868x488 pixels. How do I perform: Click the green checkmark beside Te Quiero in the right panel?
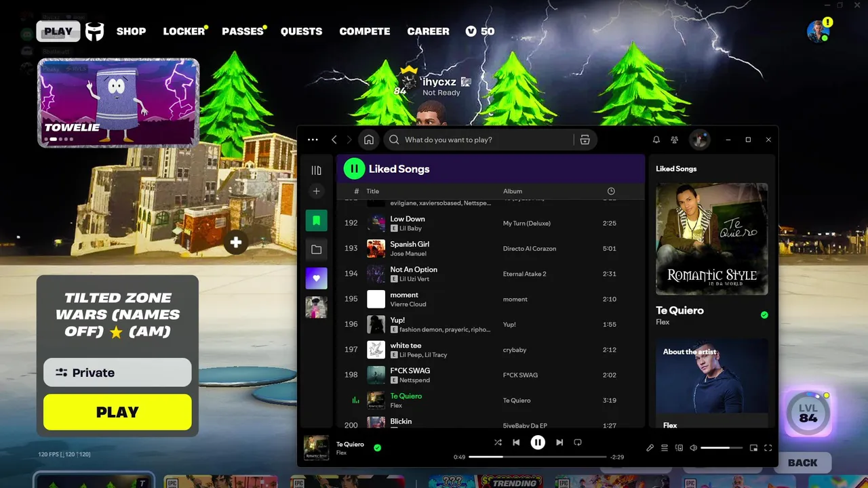click(x=764, y=315)
